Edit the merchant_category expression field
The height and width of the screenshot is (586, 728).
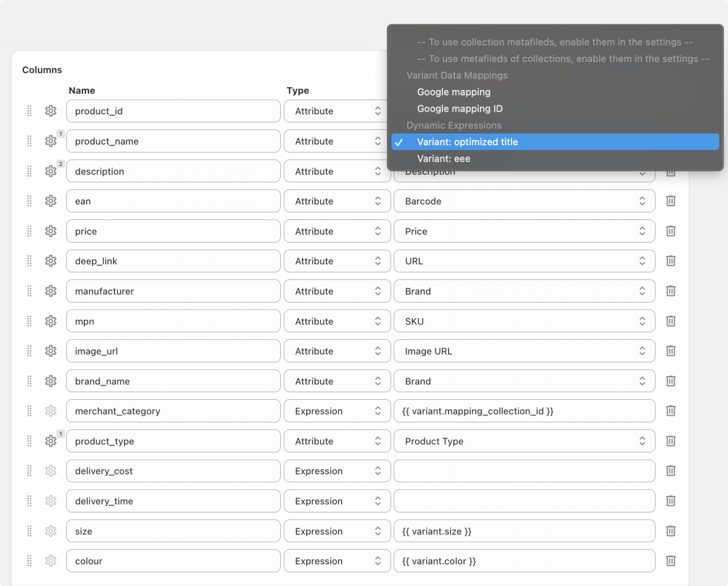pos(524,411)
